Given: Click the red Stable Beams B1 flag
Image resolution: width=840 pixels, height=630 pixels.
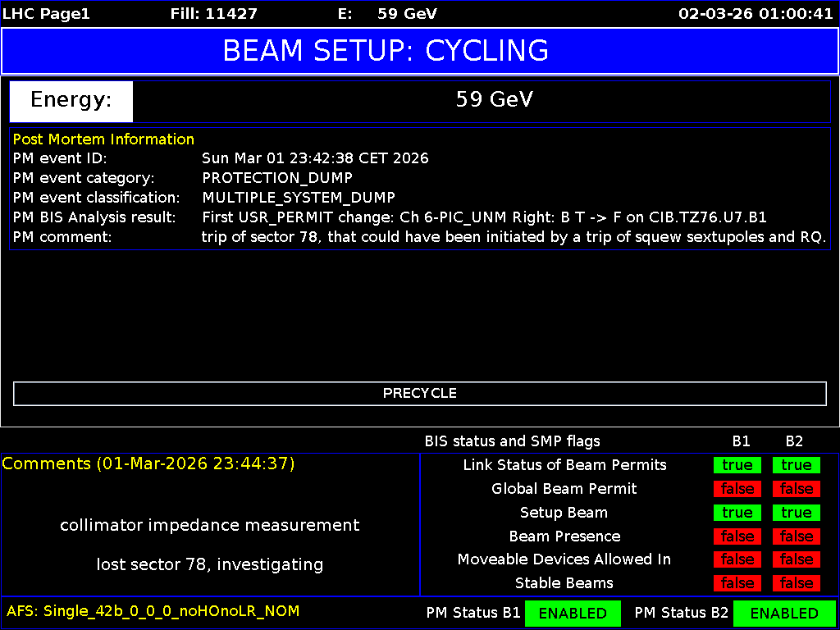Looking at the screenshot, I should (737, 583).
